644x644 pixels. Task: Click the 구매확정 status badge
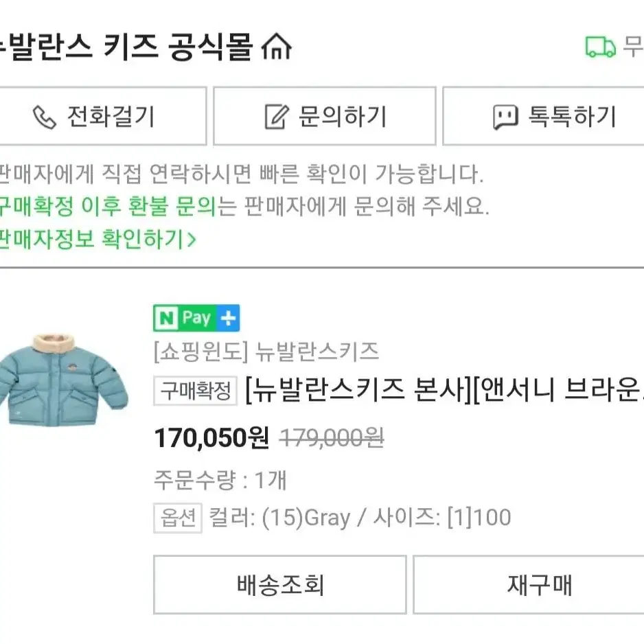[x=196, y=392]
